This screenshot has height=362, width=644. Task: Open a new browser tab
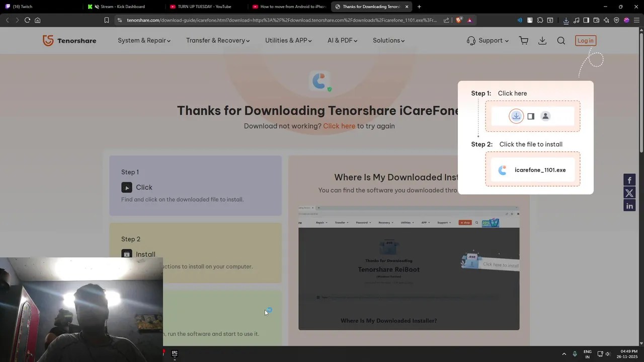(419, 7)
